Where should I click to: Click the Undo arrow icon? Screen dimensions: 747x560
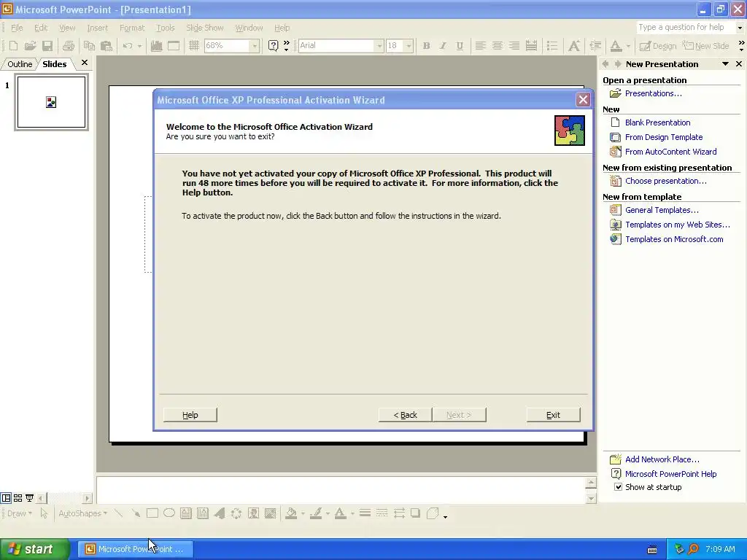[128, 46]
